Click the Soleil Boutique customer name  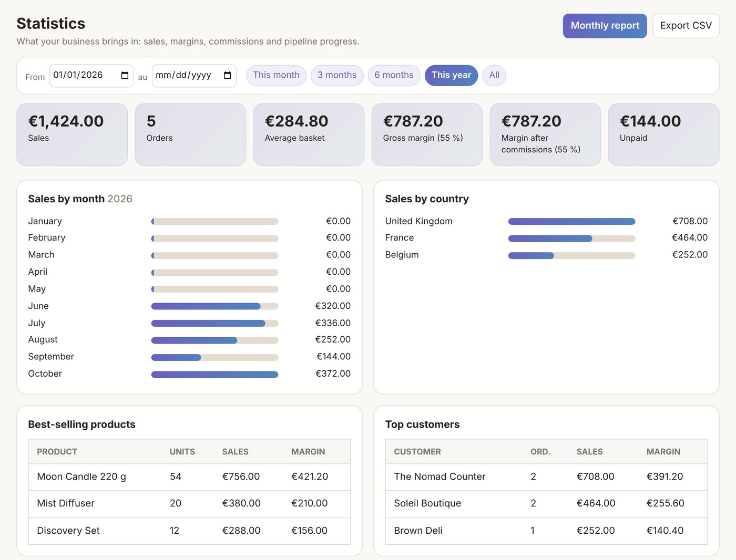427,504
